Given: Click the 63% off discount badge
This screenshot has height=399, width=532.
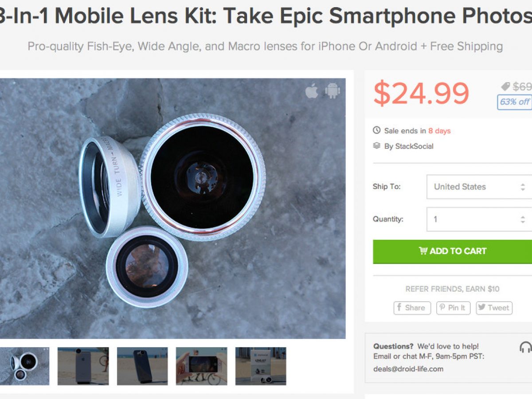Looking at the screenshot, I should [514, 102].
